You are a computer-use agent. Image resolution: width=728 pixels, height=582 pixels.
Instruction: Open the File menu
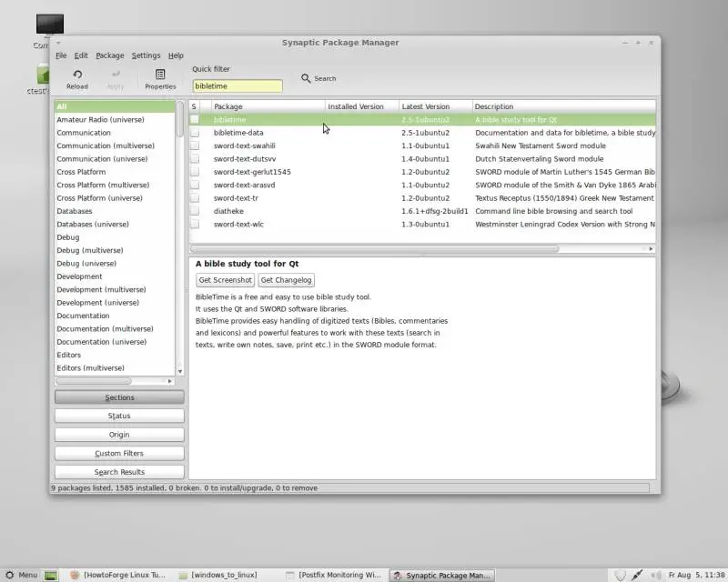point(61,55)
